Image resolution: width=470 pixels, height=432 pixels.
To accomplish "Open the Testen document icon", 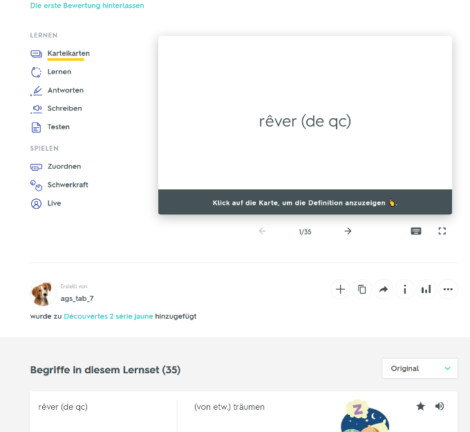I will 36,127.
